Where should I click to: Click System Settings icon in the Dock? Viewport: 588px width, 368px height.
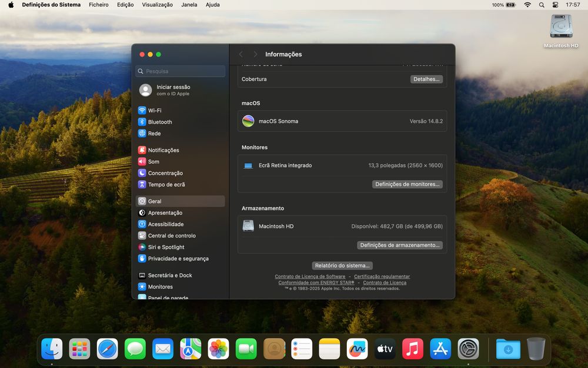(469, 349)
